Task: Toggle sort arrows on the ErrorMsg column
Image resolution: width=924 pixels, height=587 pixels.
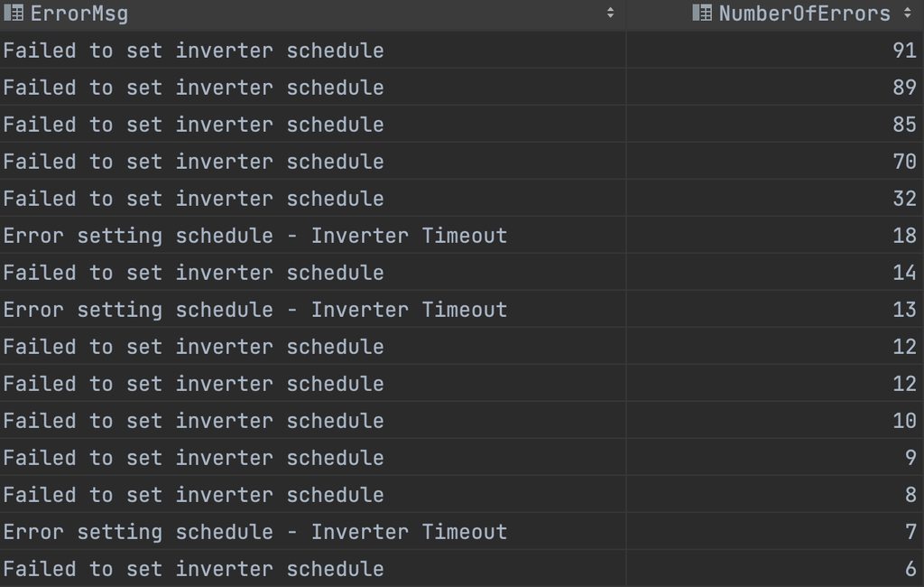Action: pyautogui.click(x=611, y=14)
